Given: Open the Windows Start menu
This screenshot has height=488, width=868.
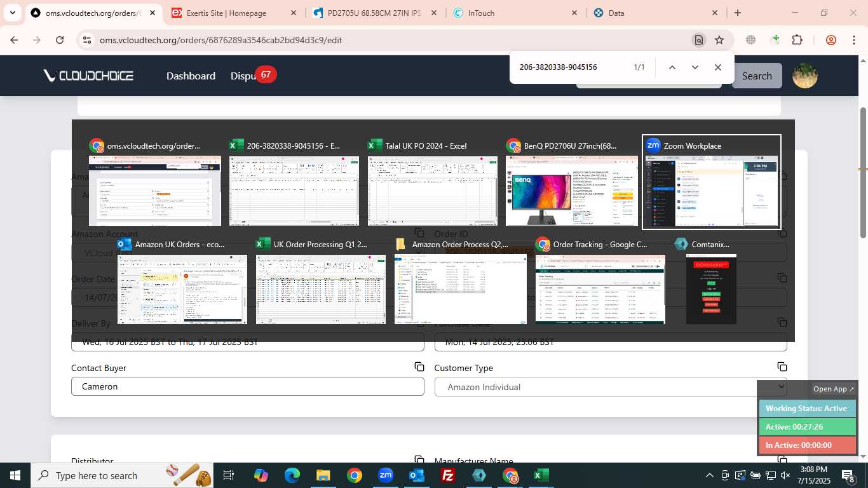Looking at the screenshot, I should point(15,475).
